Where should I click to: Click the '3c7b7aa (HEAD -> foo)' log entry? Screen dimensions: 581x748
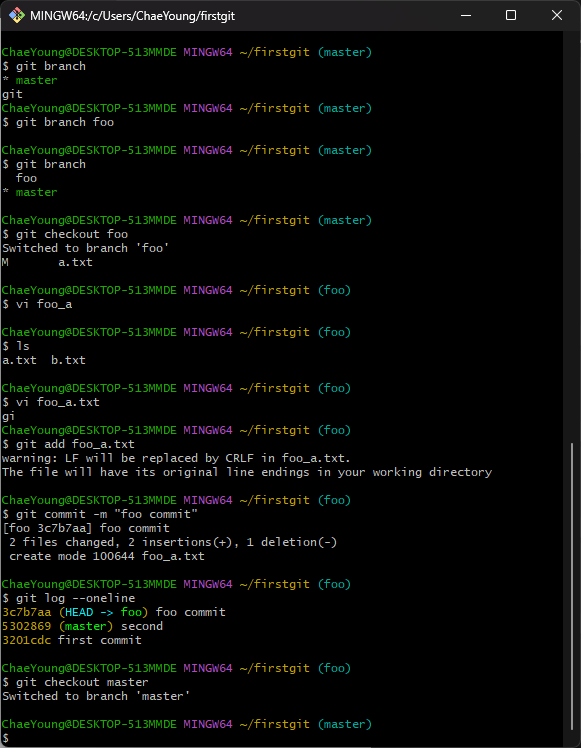[x=114, y=612]
